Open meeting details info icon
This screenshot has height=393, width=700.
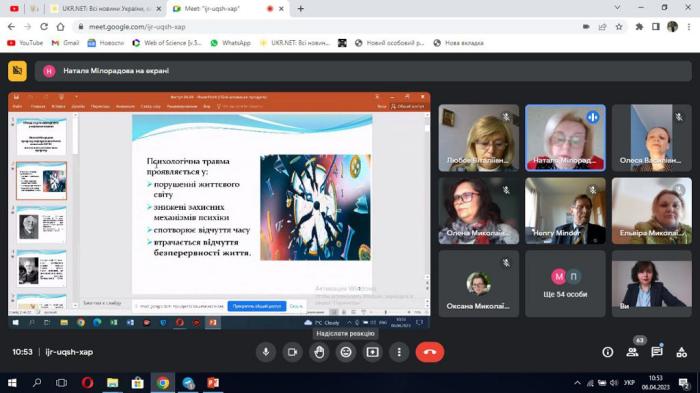pyautogui.click(x=608, y=352)
